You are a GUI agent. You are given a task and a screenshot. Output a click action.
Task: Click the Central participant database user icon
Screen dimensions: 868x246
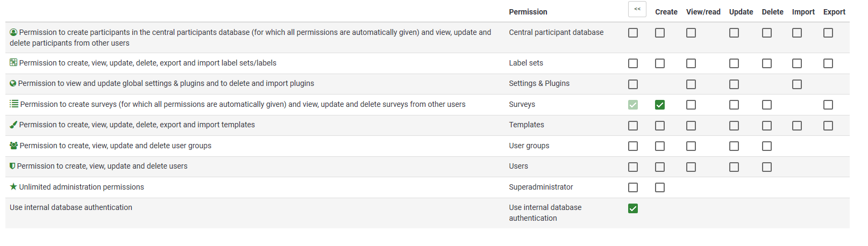point(14,32)
